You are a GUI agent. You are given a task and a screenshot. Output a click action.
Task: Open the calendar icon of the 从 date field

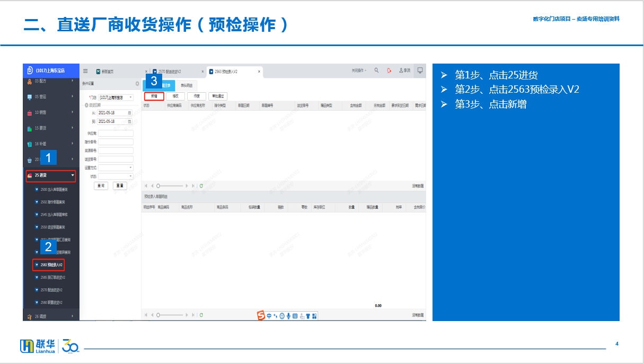click(x=130, y=113)
